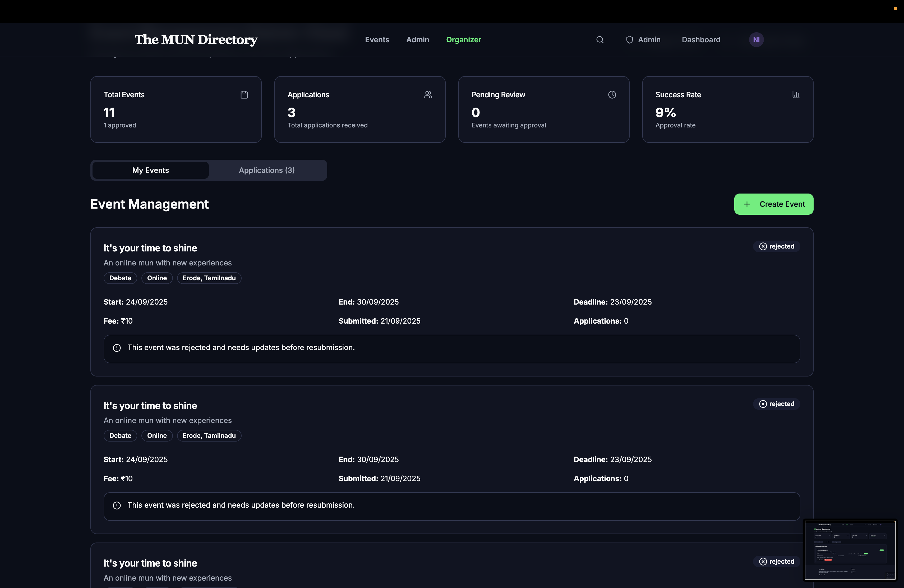Click the shield Admin icon in navbar
Screen dimensions: 904x588
[629, 40]
